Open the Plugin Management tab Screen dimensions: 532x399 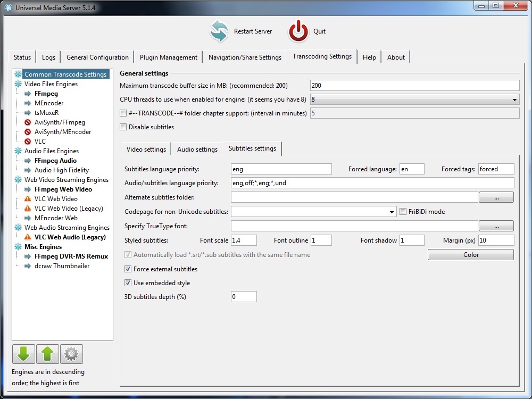[x=168, y=57]
